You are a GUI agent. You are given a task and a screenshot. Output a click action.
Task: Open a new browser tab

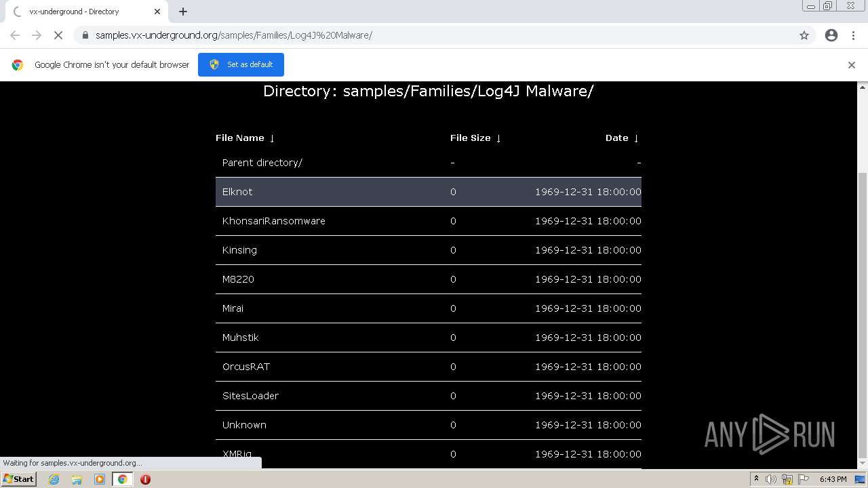pyautogui.click(x=183, y=12)
